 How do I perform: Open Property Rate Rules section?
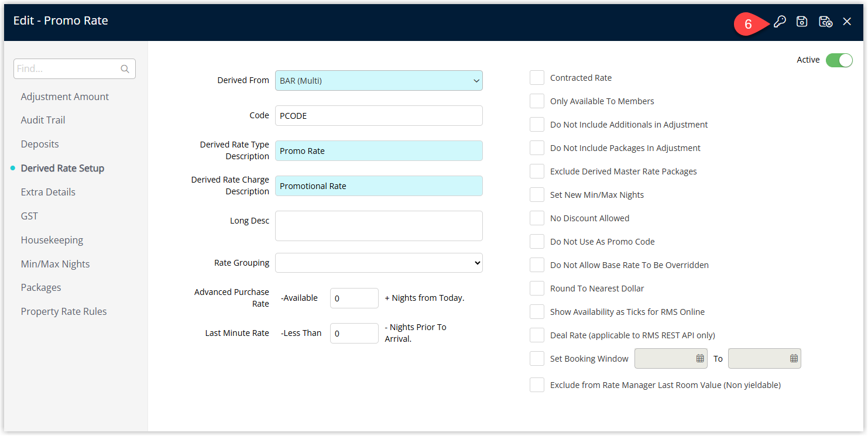click(64, 311)
